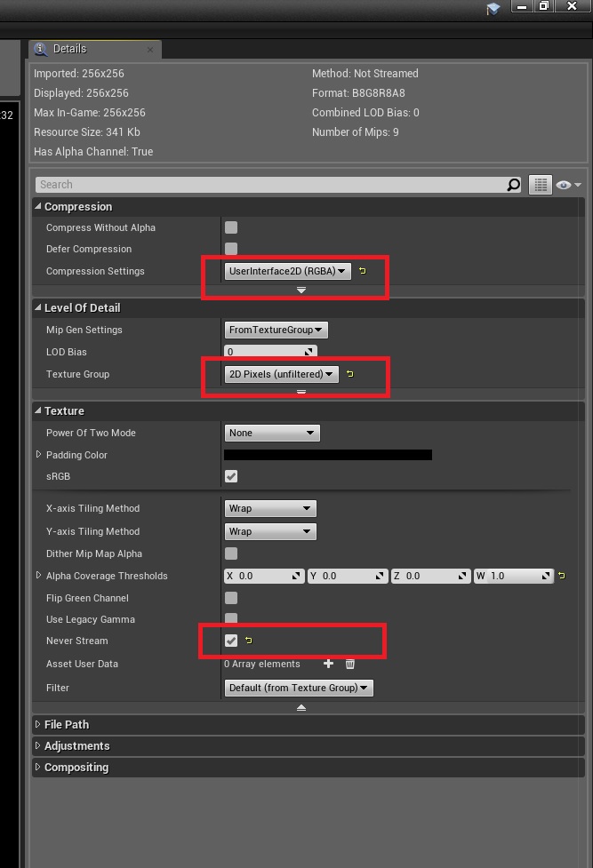Expand the File Path section
Image resolution: width=593 pixels, height=868 pixels.
point(67,725)
